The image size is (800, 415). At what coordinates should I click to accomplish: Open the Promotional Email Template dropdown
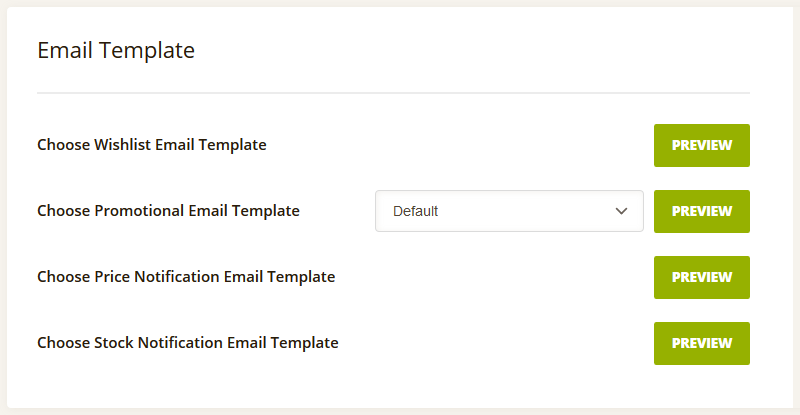(x=509, y=211)
